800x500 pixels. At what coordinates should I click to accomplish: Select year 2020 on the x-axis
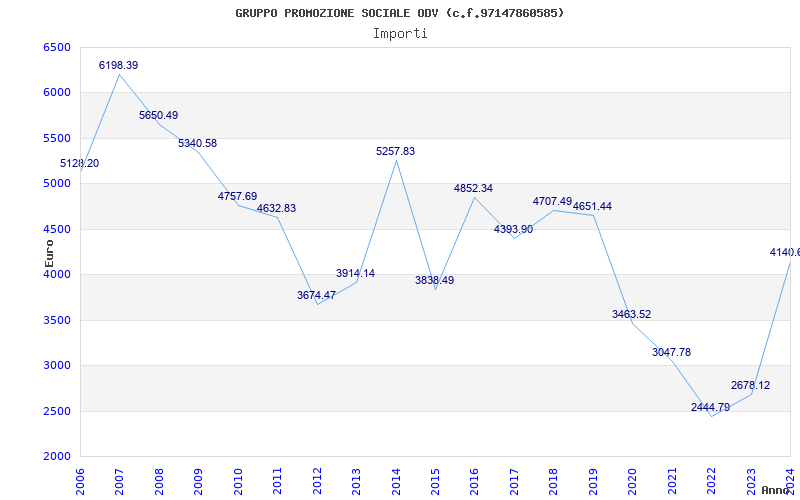click(633, 482)
